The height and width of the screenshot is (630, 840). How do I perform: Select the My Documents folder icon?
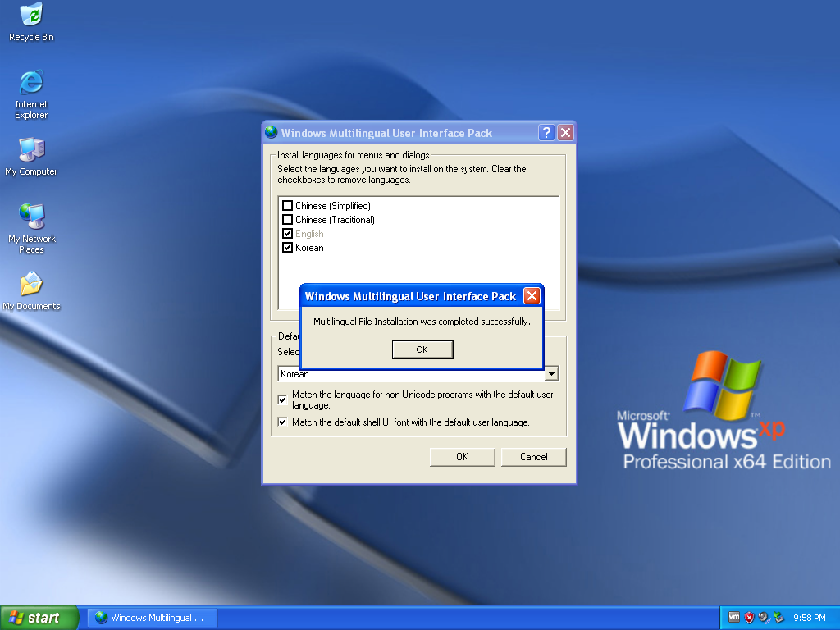(x=31, y=291)
